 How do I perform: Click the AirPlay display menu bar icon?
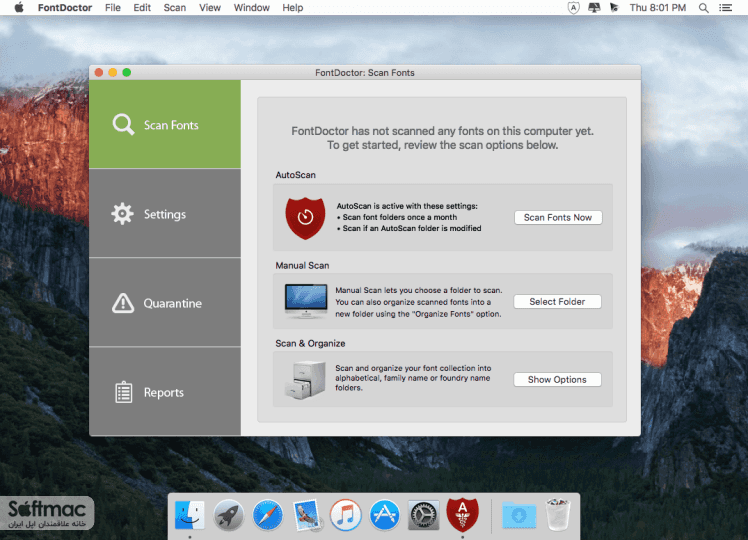(594, 8)
